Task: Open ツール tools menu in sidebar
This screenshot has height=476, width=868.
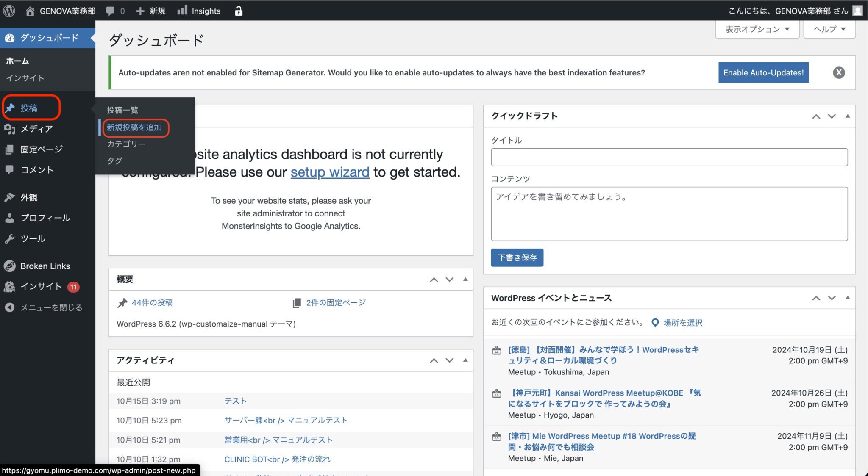Action: 33,238
